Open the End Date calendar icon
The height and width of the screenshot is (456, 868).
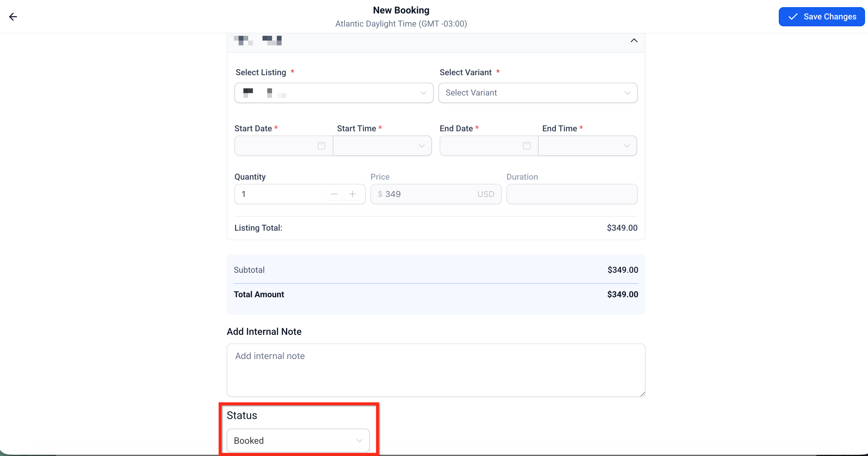(526, 146)
